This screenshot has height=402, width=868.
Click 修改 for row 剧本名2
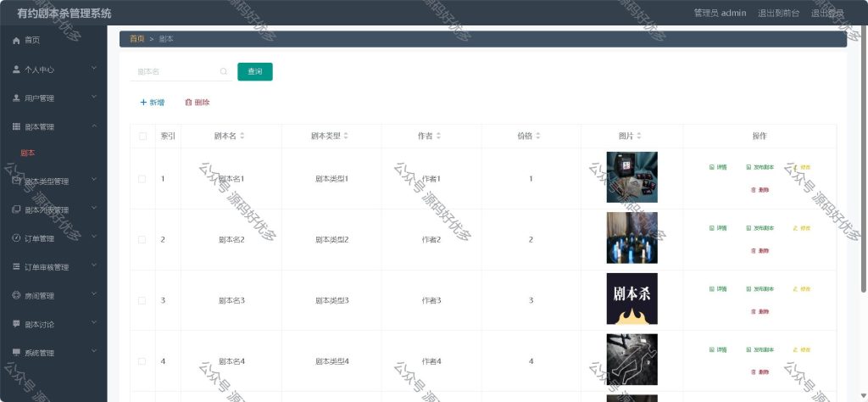[x=802, y=228]
